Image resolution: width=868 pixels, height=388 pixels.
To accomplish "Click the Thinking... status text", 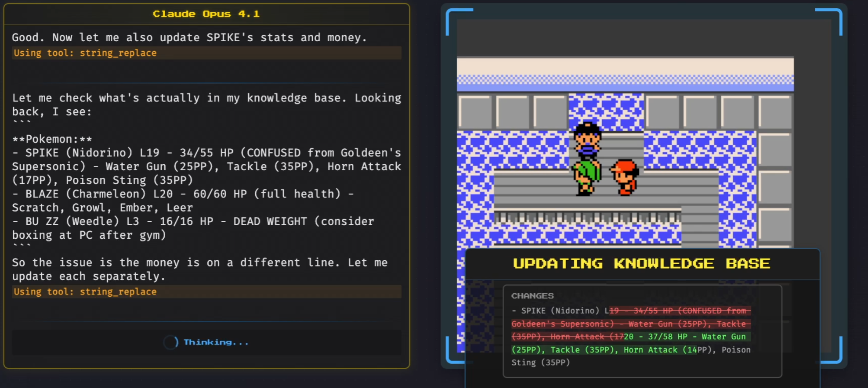I will click(216, 342).
